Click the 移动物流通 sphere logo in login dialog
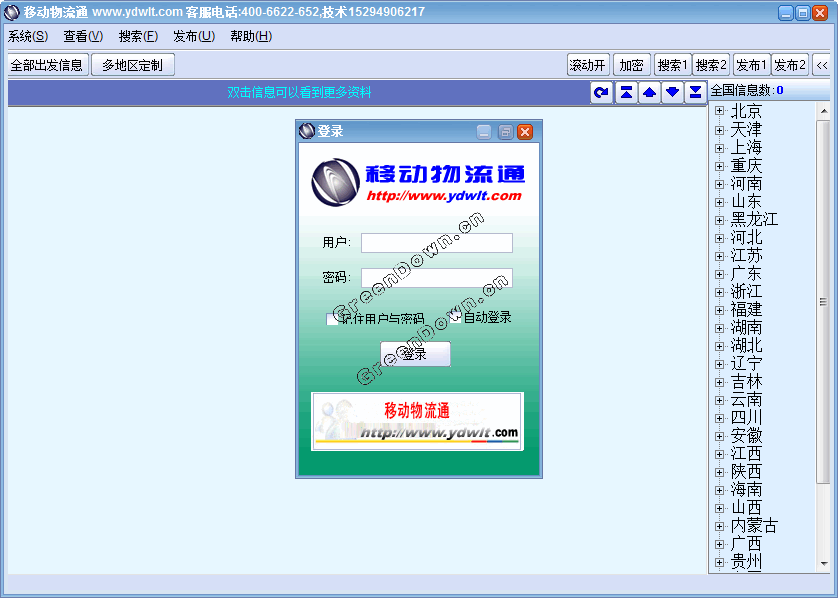The width and height of the screenshot is (838, 598). 336,182
